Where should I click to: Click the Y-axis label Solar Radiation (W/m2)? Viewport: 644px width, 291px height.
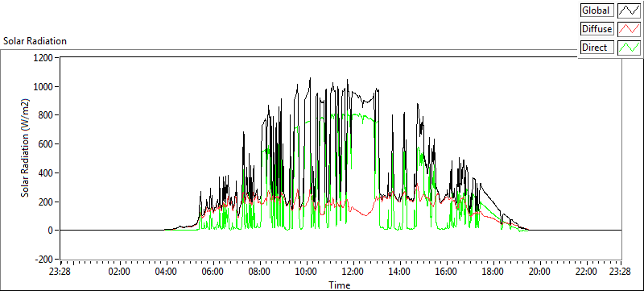[x=26, y=148]
